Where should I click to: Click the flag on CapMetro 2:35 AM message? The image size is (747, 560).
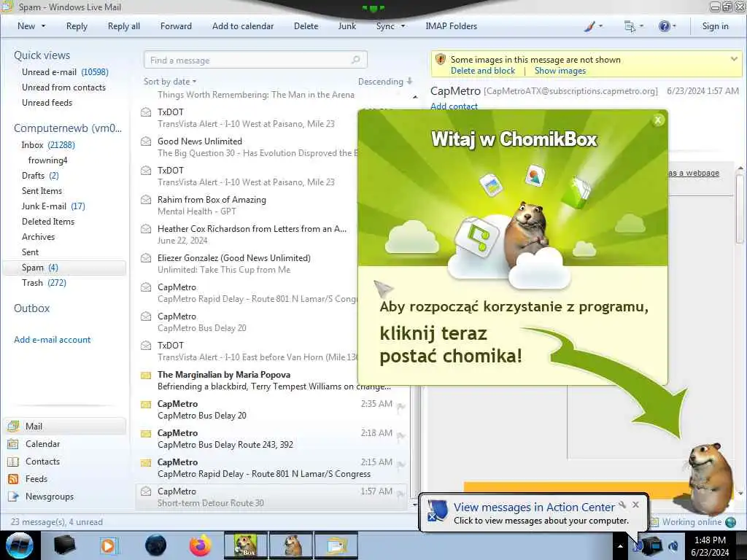400,407
